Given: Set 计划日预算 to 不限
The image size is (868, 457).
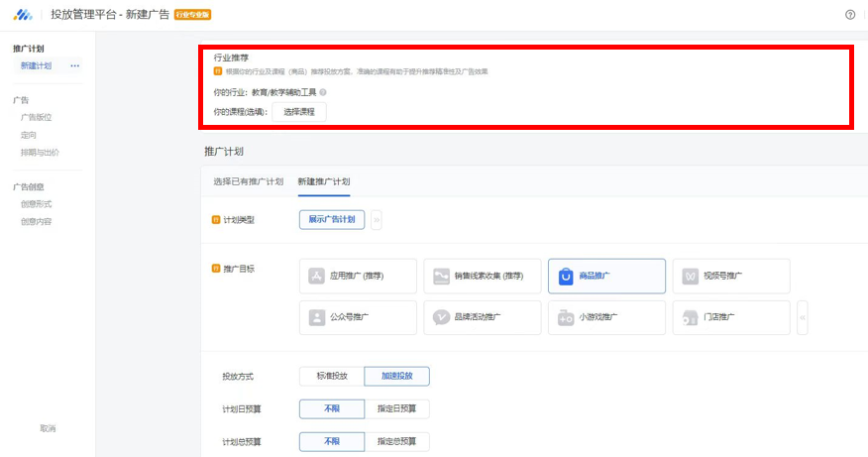Looking at the screenshot, I should 332,408.
